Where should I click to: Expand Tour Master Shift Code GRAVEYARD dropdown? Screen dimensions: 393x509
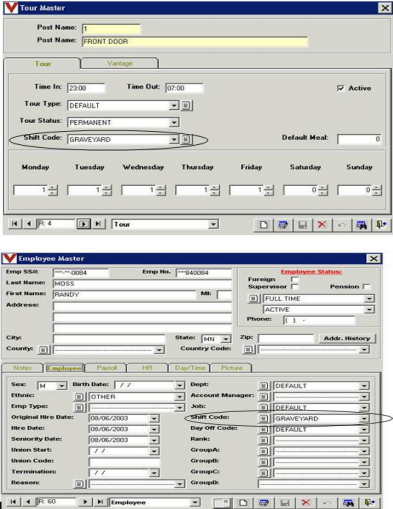174,139
